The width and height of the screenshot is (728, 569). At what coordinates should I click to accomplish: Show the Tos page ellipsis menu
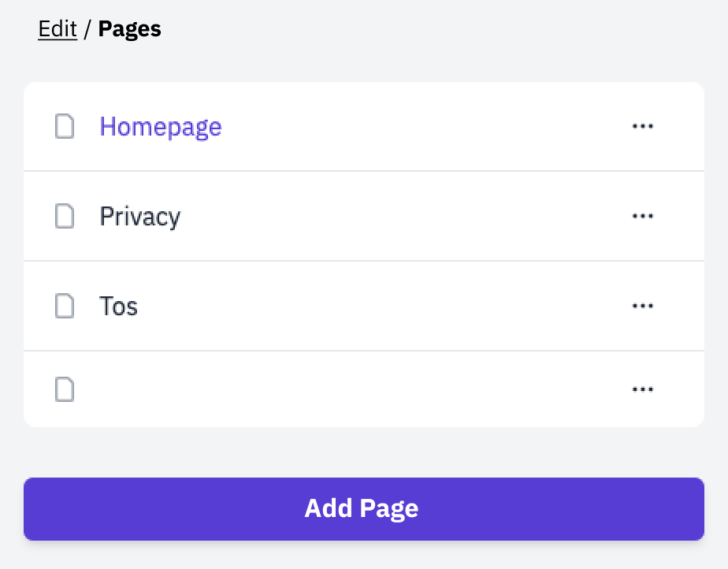(643, 306)
